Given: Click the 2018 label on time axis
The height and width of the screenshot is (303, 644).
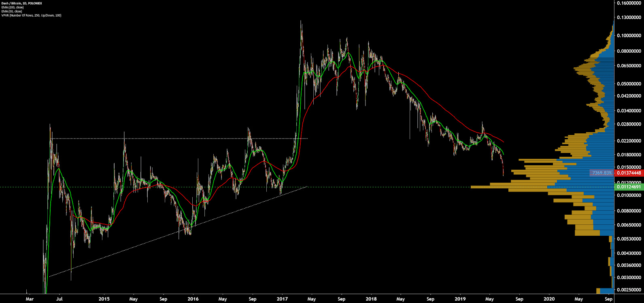Looking at the screenshot, I should pyautogui.click(x=371, y=299).
